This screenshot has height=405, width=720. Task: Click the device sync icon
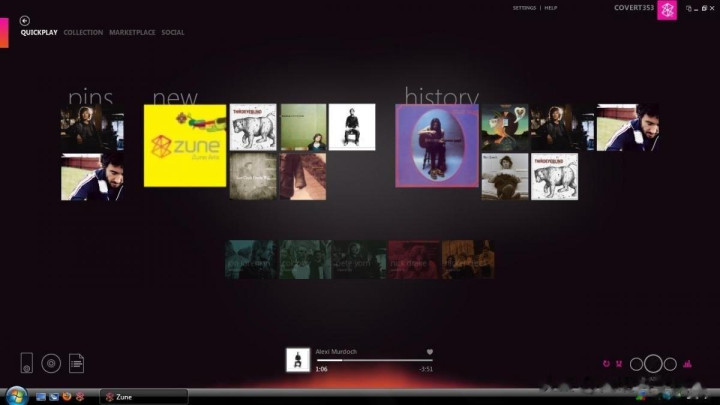[x=27, y=363]
